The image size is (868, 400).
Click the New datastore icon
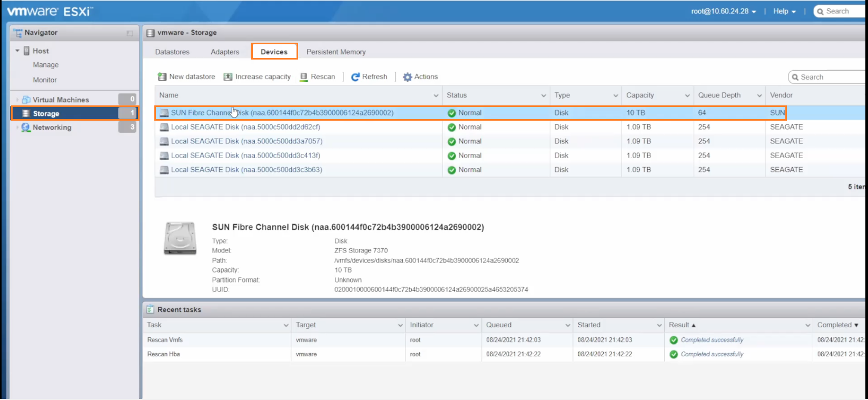coord(162,77)
